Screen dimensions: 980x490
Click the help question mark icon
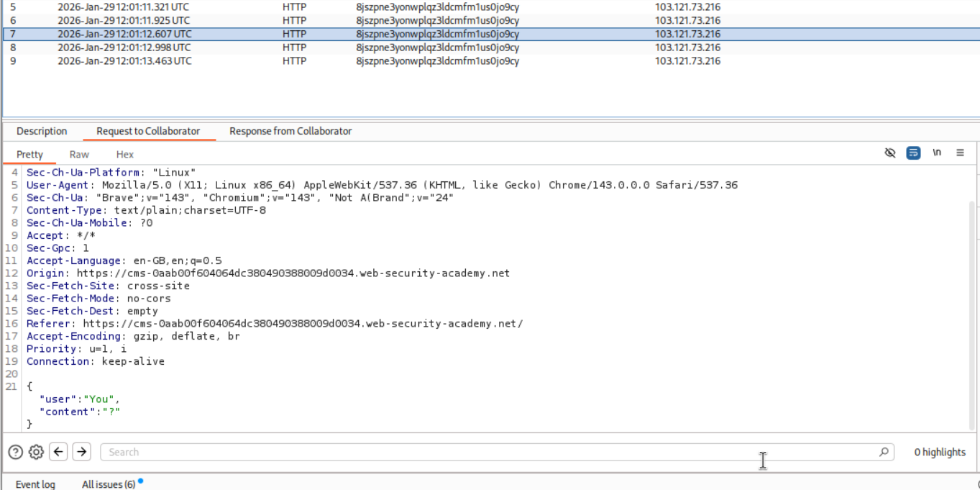pos(15,452)
